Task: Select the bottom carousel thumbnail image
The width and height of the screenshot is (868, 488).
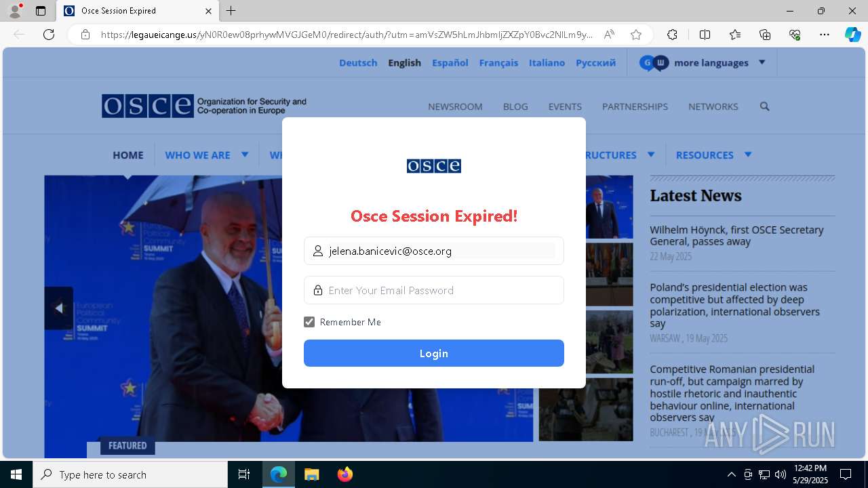Action: [x=586, y=409]
